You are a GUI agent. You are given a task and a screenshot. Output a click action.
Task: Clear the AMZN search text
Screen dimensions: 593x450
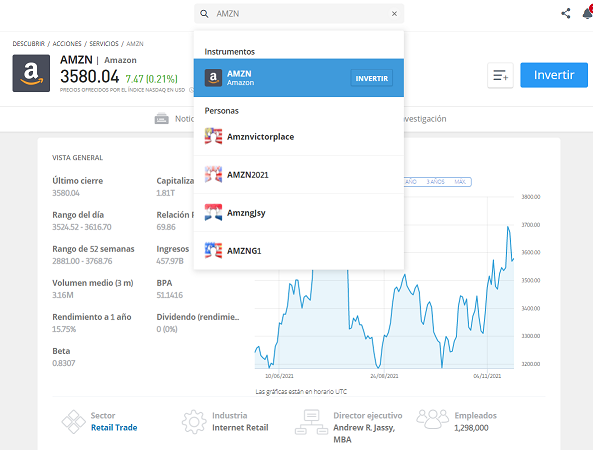pyautogui.click(x=394, y=14)
